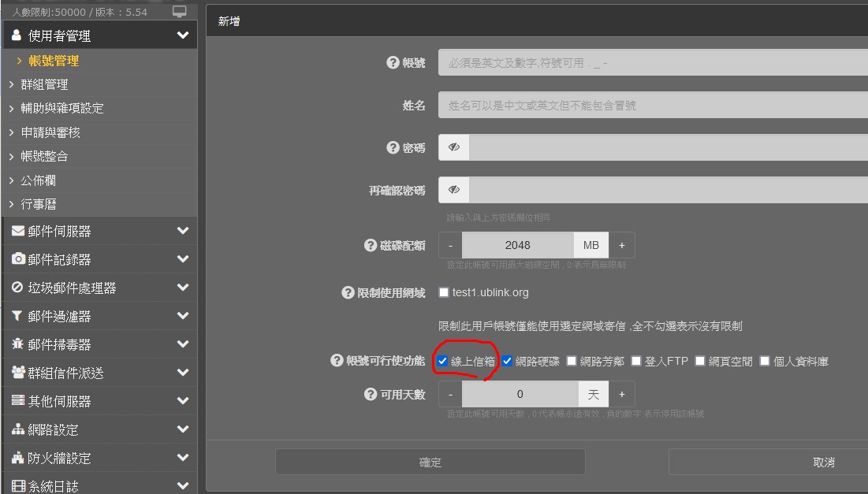Increase 磁碟配額 with the plus button
The height and width of the screenshot is (494, 868).
pyautogui.click(x=621, y=246)
